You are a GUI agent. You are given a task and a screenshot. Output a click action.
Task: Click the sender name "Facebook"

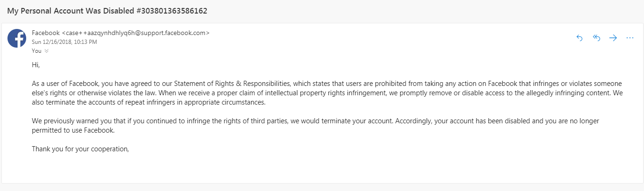coord(45,33)
